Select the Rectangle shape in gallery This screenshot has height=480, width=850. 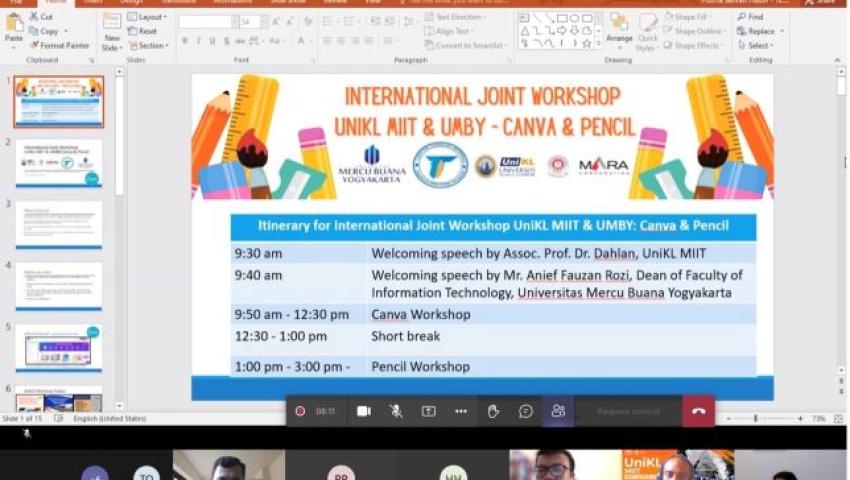pos(562,18)
